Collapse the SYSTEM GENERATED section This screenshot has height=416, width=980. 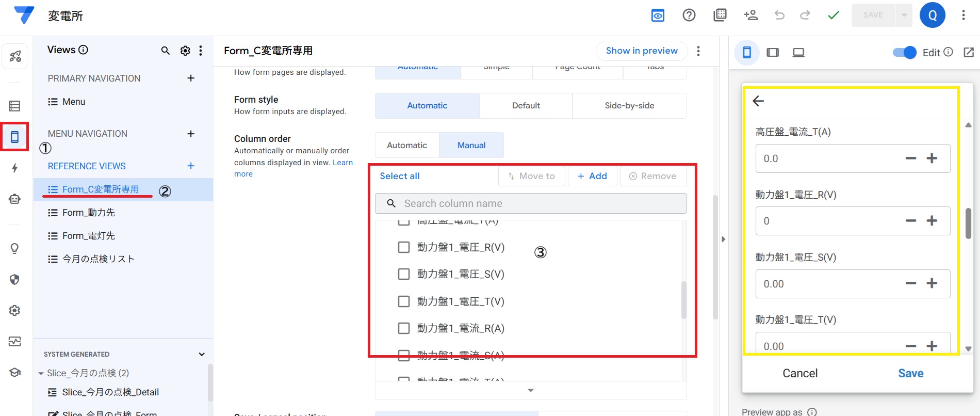pos(202,354)
